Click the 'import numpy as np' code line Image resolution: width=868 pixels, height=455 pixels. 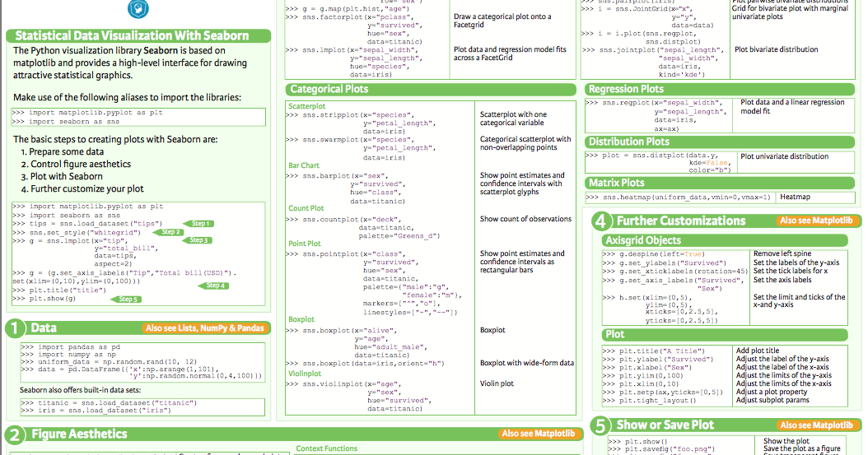pyautogui.click(x=68, y=355)
